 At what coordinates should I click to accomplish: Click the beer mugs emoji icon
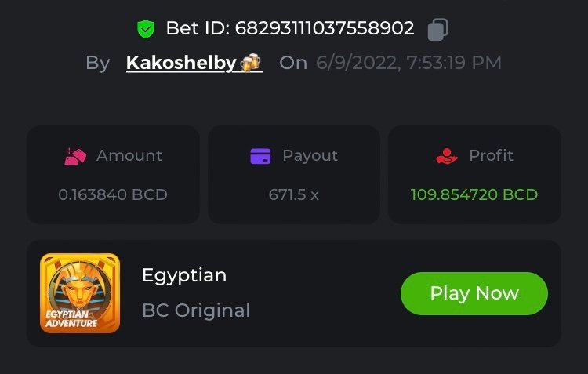[x=251, y=63]
